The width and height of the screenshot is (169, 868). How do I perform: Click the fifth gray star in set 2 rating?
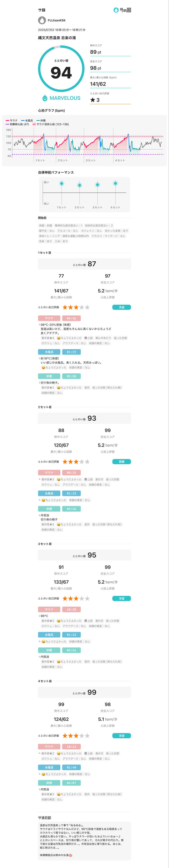[87, 462]
